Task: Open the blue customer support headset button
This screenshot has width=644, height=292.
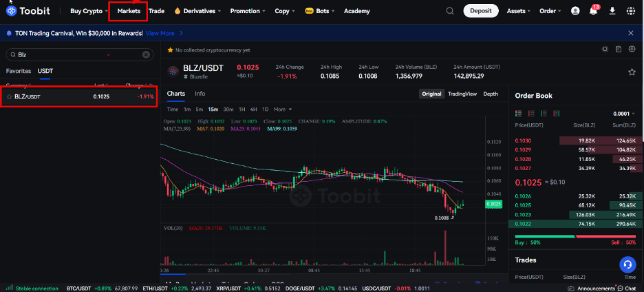Action: coord(627,264)
